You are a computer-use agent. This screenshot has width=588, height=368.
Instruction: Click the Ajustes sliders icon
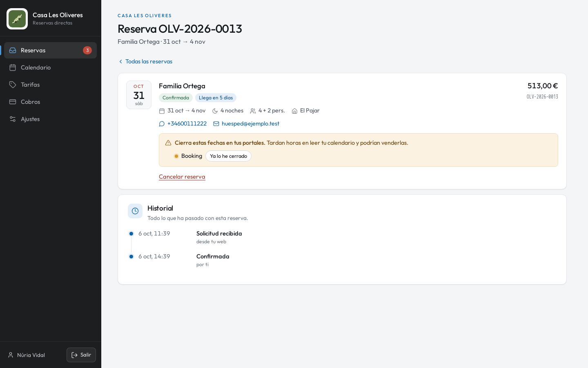[x=13, y=119]
